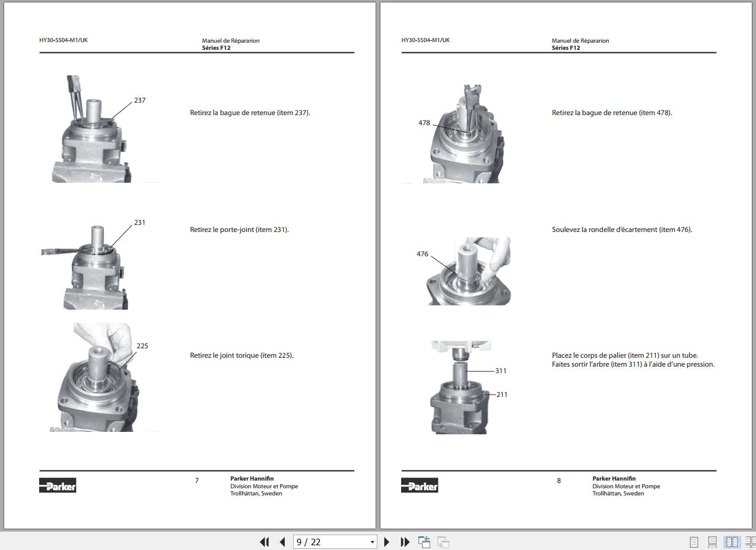This screenshot has height=550, width=756.
Task: Click text 'Soulevez la rondelle d'écartement (item 476).'
Action: click(622, 230)
